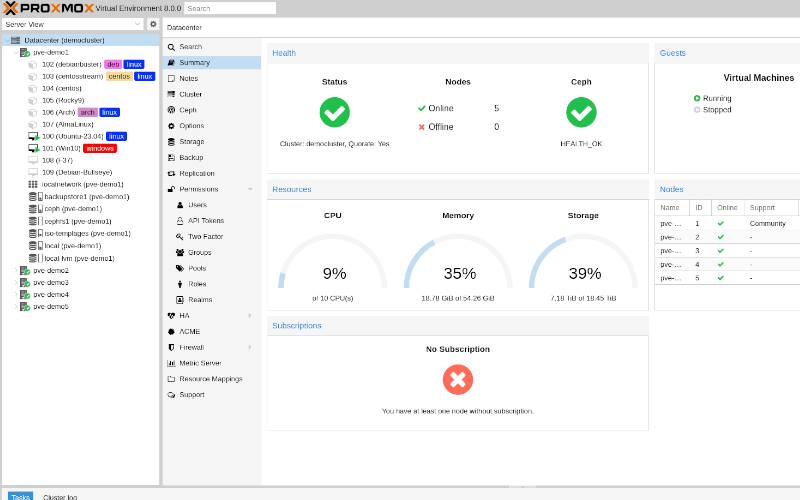Viewport: 800px width, 500px height.
Task: Select 109 (Debian-Bullseye) in tree
Action: (77, 172)
